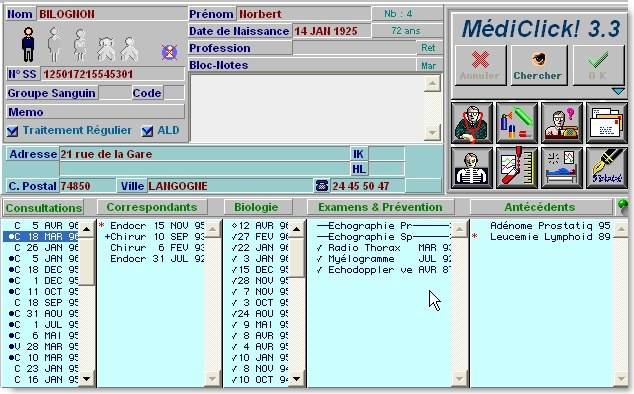The width and height of the screenshot is (634, 394).
Task: Open the fountain pen signature icon
Action: tap(607, 168)
